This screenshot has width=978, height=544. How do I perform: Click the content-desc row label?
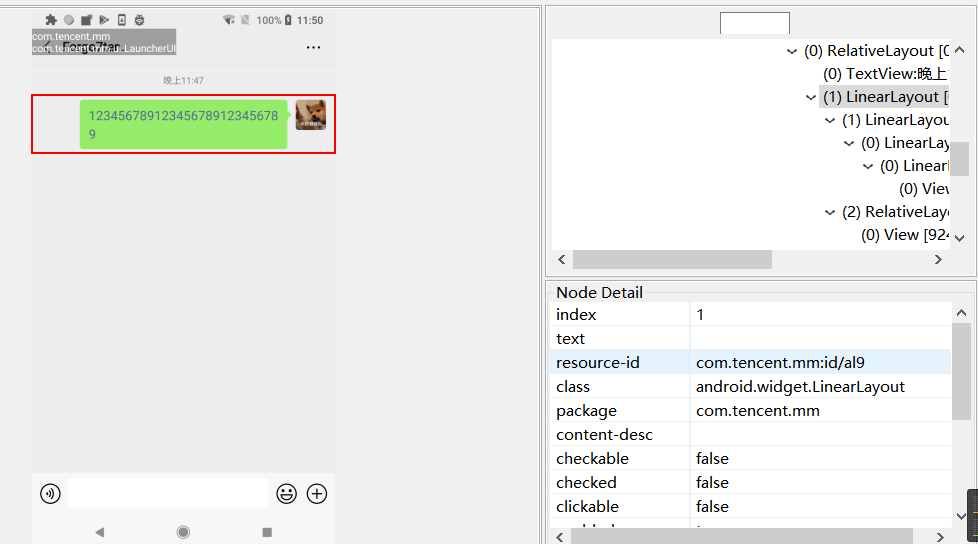604,435
